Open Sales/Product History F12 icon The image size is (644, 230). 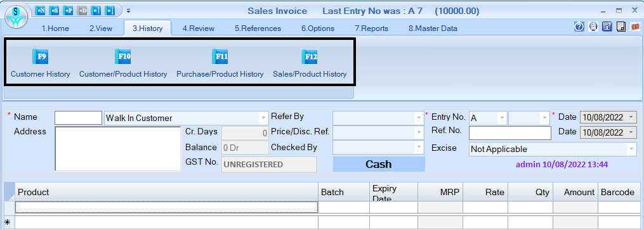(x=309, y=56)
